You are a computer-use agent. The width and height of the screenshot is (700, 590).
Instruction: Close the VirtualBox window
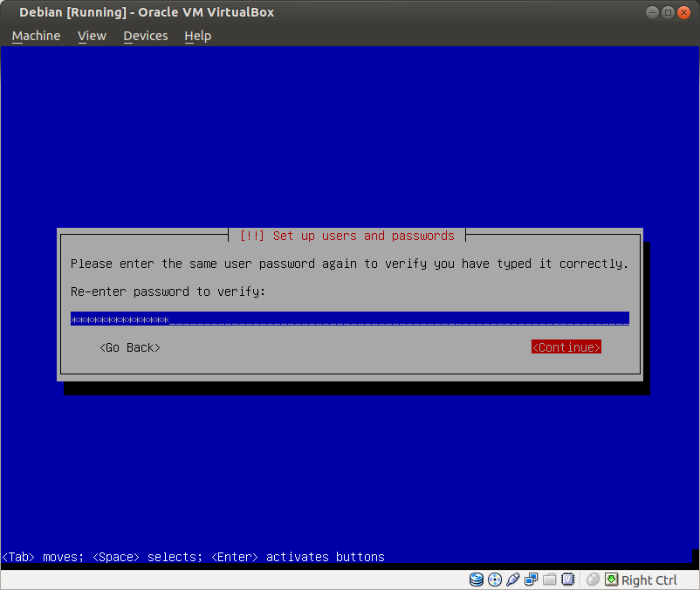click(684, 12)
